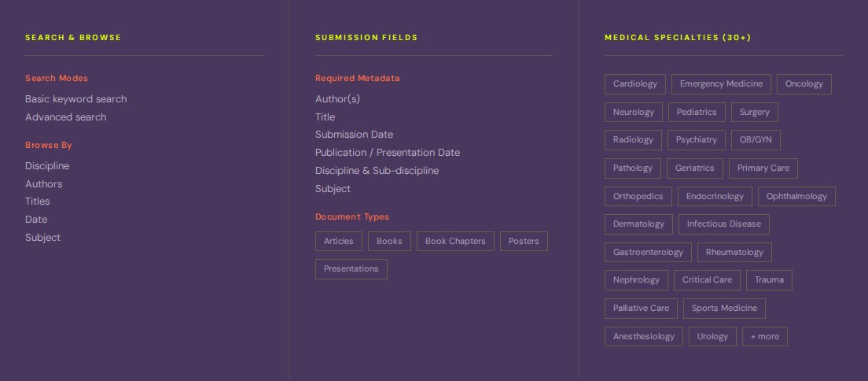Choose the Critical Care tag

tap(707, 280)
